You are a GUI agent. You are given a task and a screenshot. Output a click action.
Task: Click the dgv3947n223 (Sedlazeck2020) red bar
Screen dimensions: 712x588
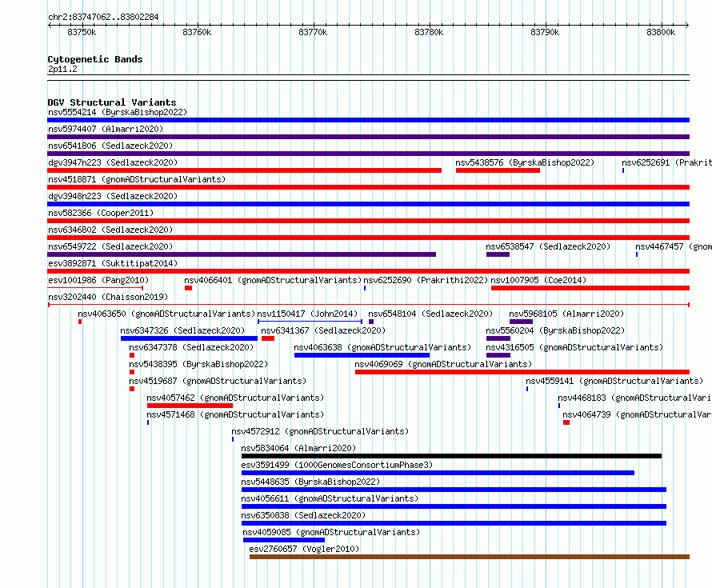coord(244,170)
